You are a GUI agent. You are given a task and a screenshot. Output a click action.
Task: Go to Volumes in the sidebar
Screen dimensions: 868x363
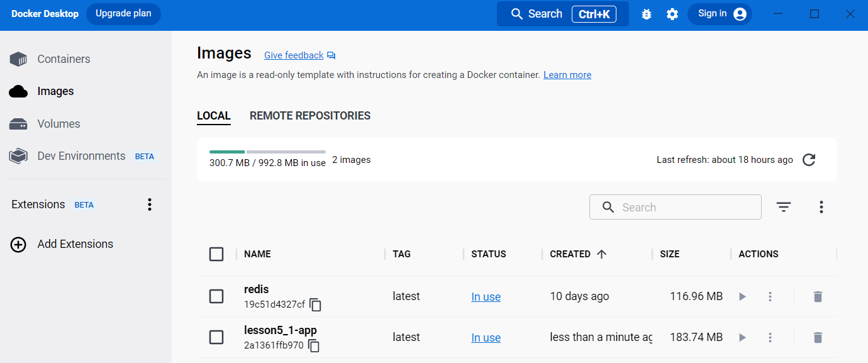click(58, 124)
